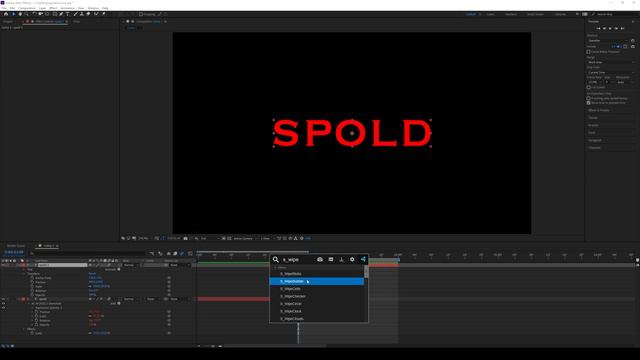
Task: Open the Range 'Work Area' dropdown
Action: coord(611,62)
